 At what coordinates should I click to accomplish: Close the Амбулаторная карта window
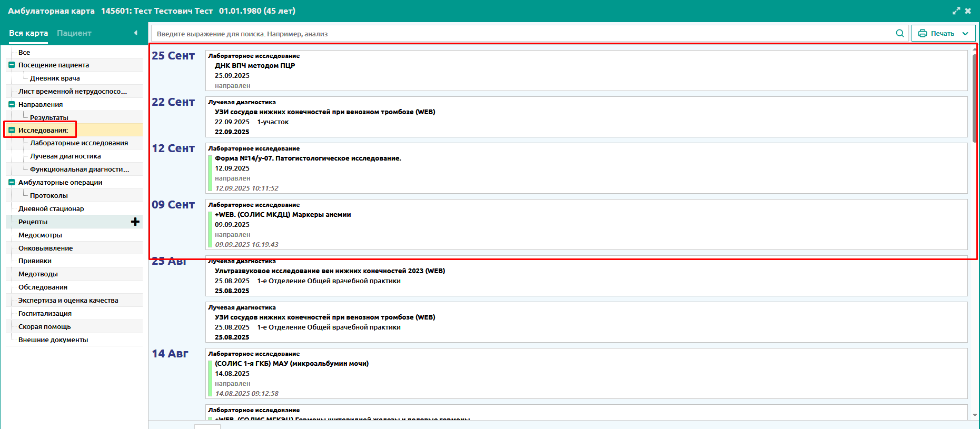click(x=968, y=11)
